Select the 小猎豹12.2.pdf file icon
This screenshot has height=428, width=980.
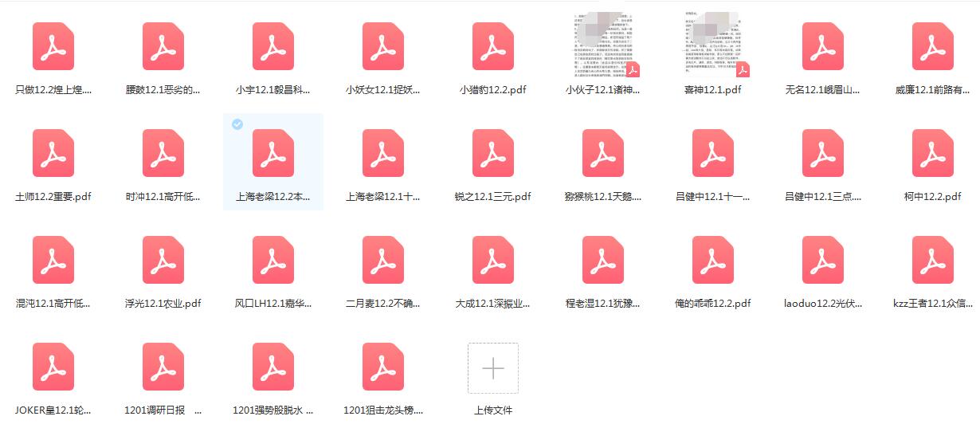point(493,46)
